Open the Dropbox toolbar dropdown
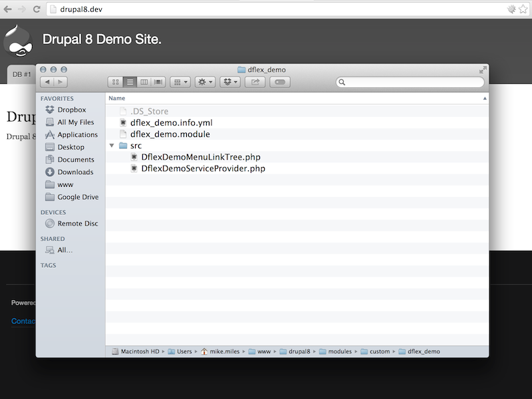Viewport: 532px width, 399px height. (230, 82)
